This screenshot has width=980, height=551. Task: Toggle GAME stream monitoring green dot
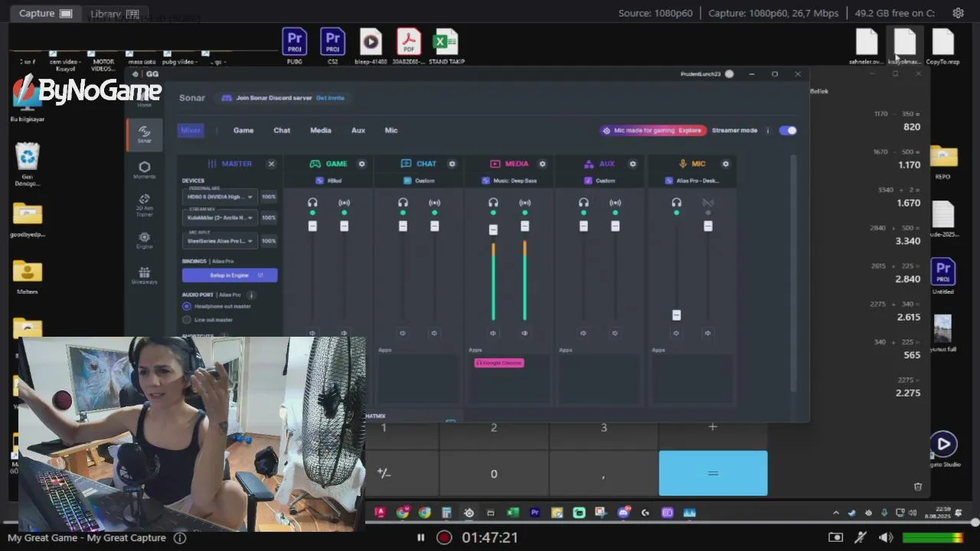(344, 213)
